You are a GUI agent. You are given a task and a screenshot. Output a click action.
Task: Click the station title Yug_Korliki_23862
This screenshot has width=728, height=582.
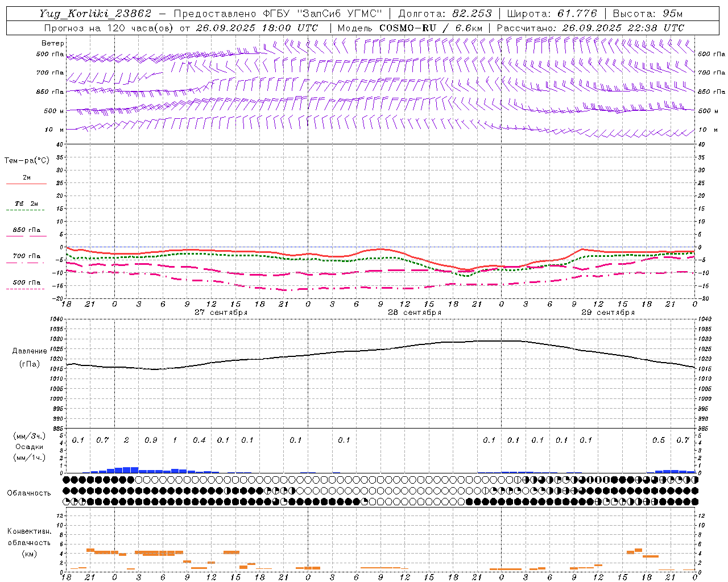(x=96, y=14)
